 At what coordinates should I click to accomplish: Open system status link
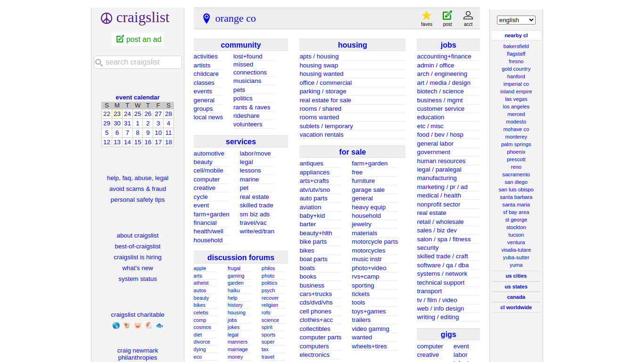138,279
